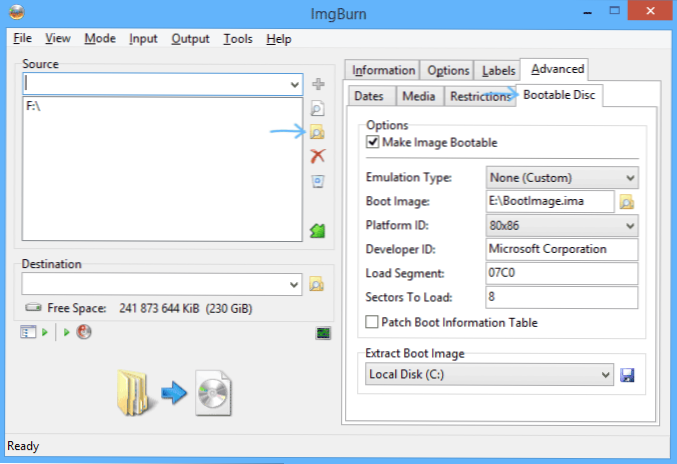Image resolution: width=677 pixels, height=464 pixels.
Task: Click the large Build folder-to-disc button
Action: [x=174, y=393]
